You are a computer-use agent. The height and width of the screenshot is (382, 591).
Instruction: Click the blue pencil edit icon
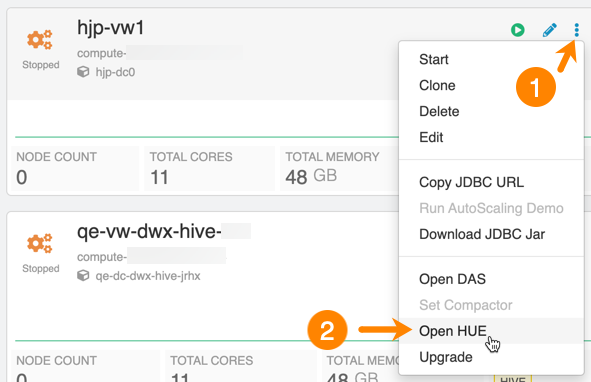tap(550, 30)
